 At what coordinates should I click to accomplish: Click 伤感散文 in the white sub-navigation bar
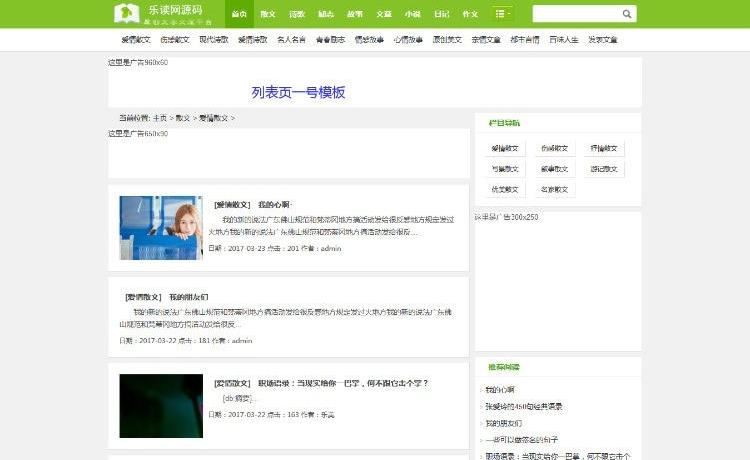point(175,40)
